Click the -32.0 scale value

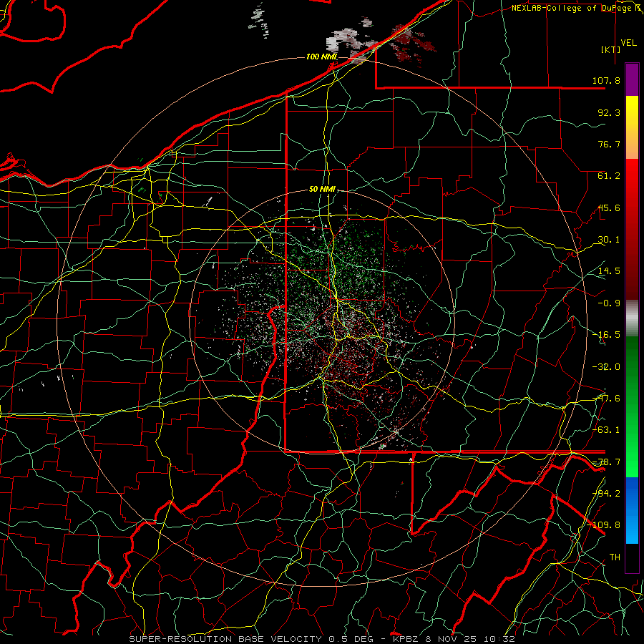[x=606, y=367]
